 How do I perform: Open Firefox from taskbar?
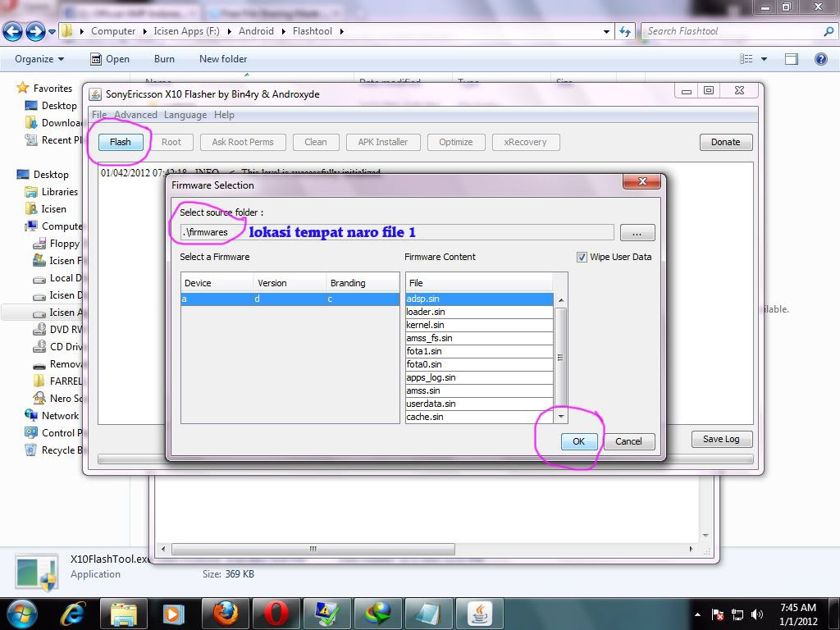tap(226, 614)
